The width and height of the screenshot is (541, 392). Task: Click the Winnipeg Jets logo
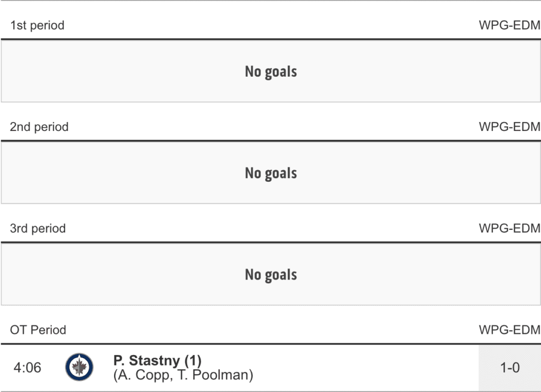click(79, 367)
